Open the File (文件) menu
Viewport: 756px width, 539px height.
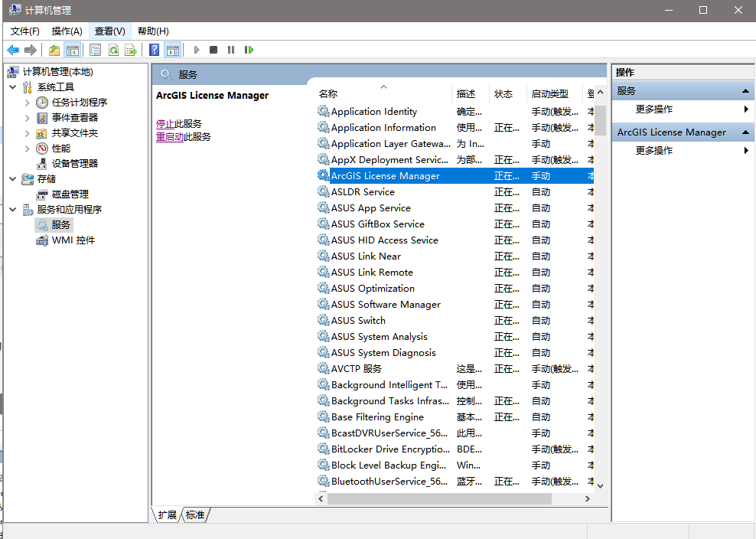25,31
